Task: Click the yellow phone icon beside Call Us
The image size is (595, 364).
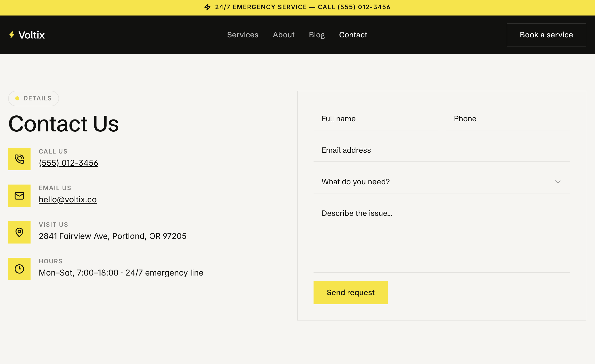Action: coord(19,159)
